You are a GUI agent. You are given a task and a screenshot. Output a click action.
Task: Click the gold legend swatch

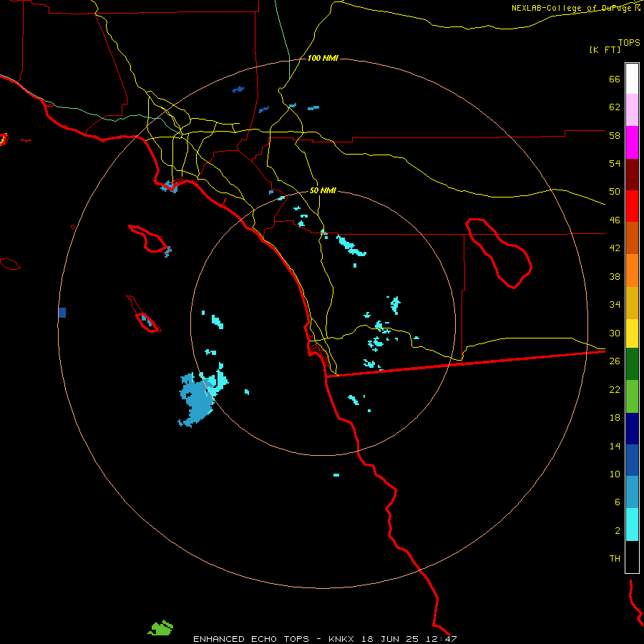632,303
